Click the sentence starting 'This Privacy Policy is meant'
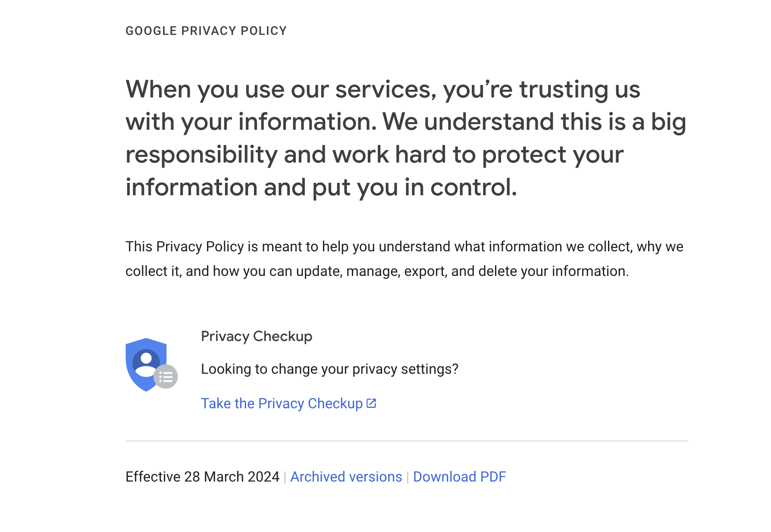The width and height of the screenshot is (771, 532). click(404, 247)
